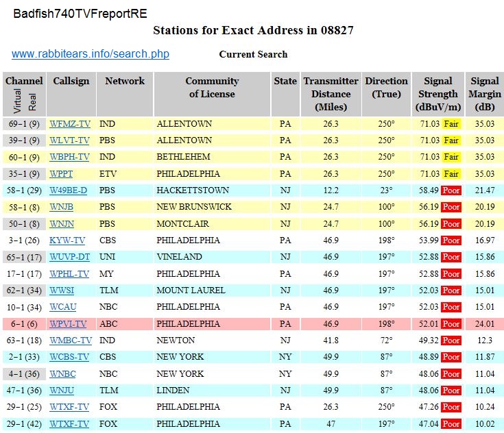Open the www.rabbitears.info/search.php link
This screenshot has height=433, width=504.
point(91,54)
